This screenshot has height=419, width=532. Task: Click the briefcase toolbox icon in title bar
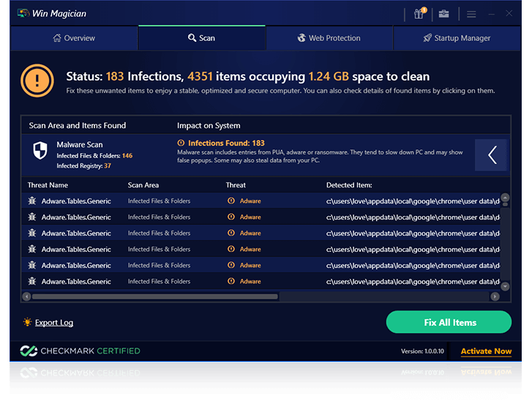tap(444, 14)
